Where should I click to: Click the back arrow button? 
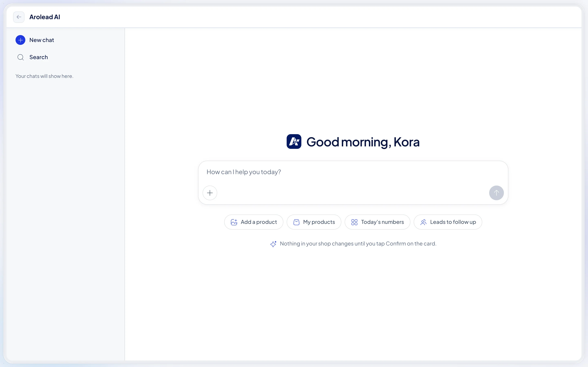point(19,17)
